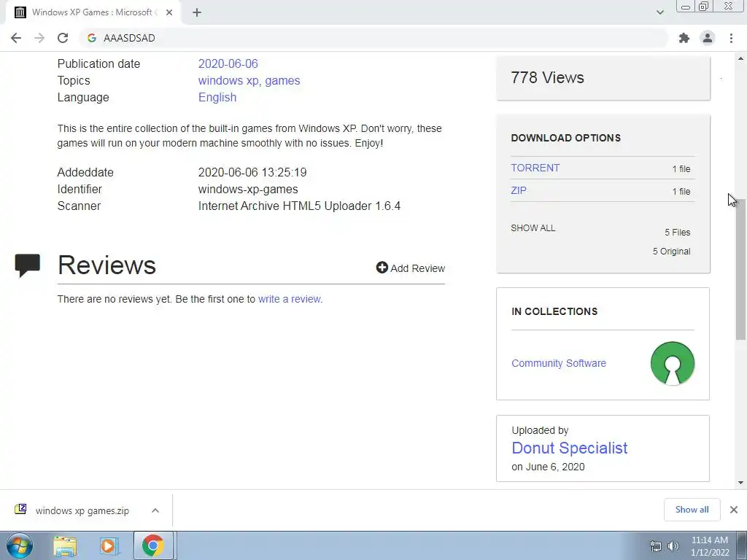This screenshot has height=560, width=747.
Task: Click the Addeddate value 2020-06-06 13:25:19
Action: point(252,172)
